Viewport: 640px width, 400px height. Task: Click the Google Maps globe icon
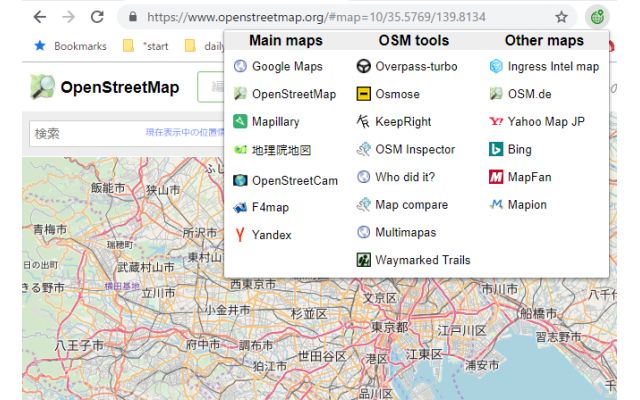[x=240, y=66]
